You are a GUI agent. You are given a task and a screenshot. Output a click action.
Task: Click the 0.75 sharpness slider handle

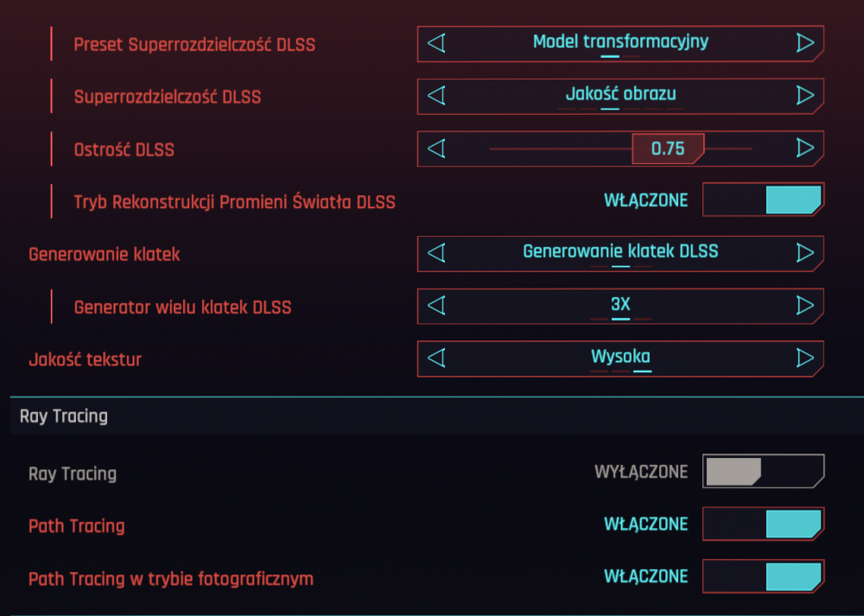[668, 149]
